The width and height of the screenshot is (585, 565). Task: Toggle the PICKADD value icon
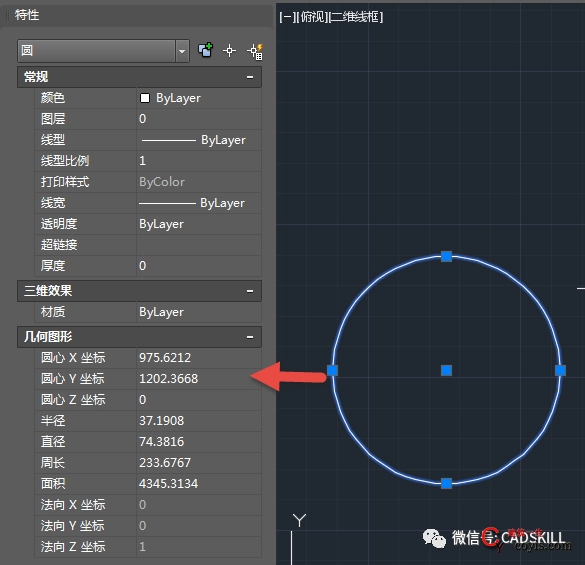pyautogui.click(x=205, y=50)
